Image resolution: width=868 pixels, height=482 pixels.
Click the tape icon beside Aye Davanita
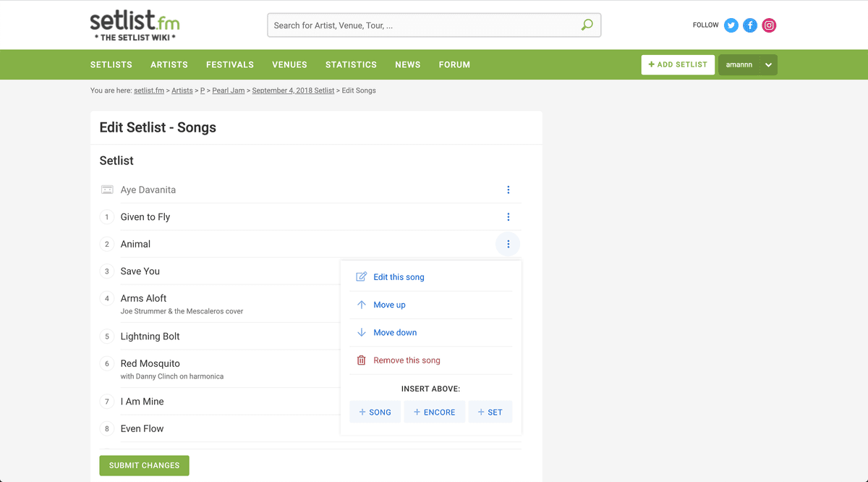107,190
